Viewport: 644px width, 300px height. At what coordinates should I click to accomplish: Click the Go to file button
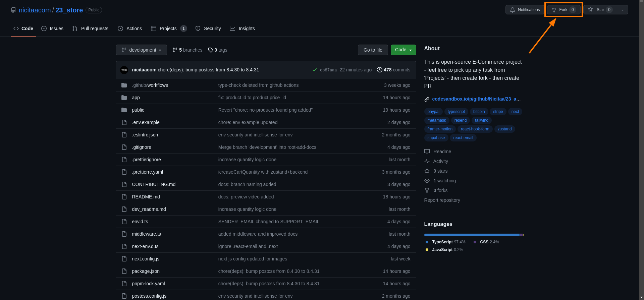pos(373,50)
